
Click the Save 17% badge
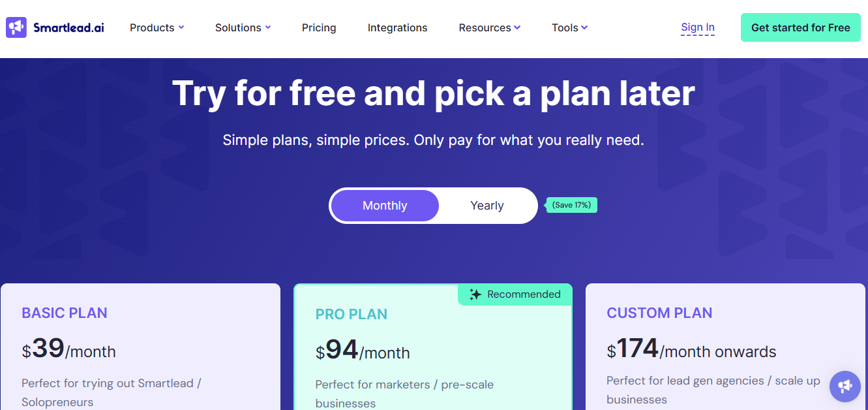(571, 204)
